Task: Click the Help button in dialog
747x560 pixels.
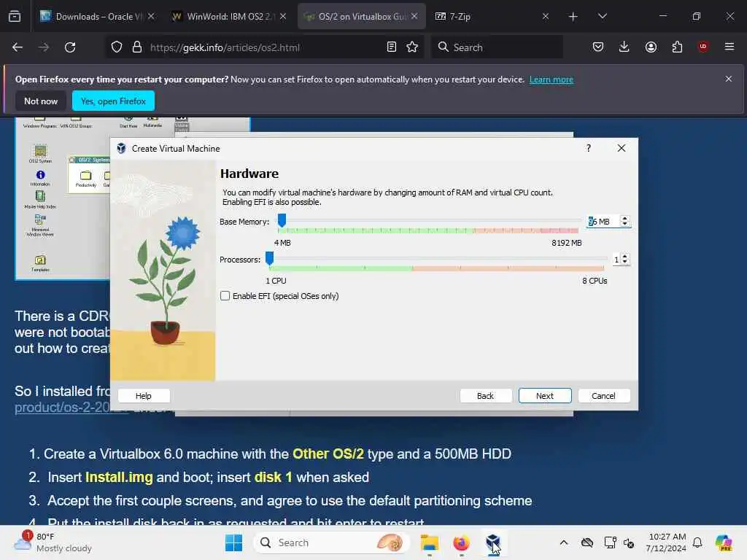Action: point(144,396)
